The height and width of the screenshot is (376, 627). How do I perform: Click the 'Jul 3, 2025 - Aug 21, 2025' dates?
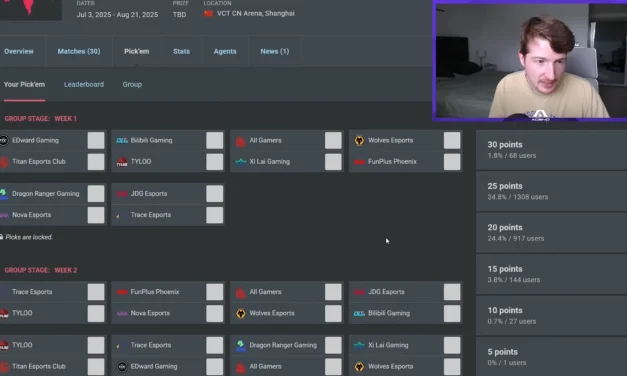pos(118,15)
